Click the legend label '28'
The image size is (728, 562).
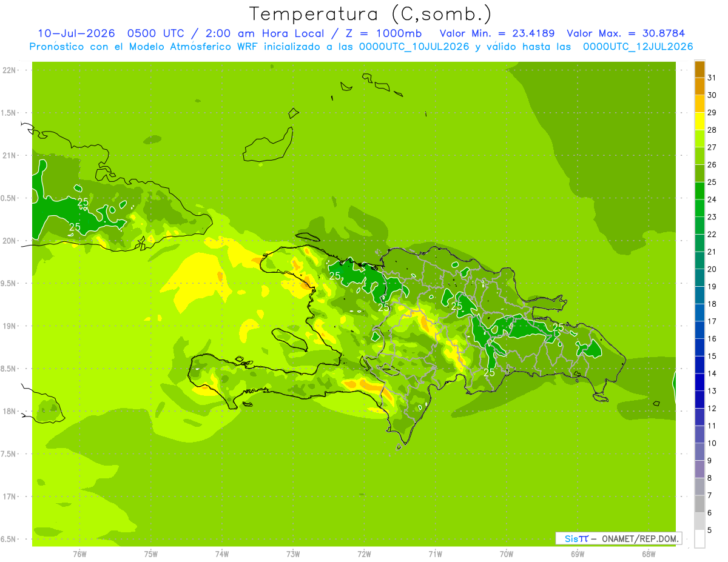click(x=712, y=130)
